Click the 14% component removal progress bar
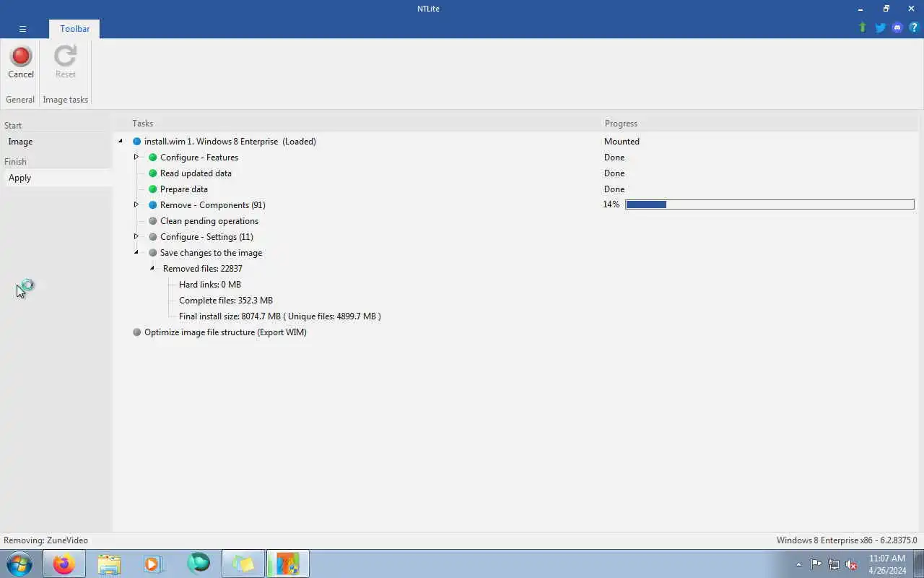924x578 pixels. point(770,205)
